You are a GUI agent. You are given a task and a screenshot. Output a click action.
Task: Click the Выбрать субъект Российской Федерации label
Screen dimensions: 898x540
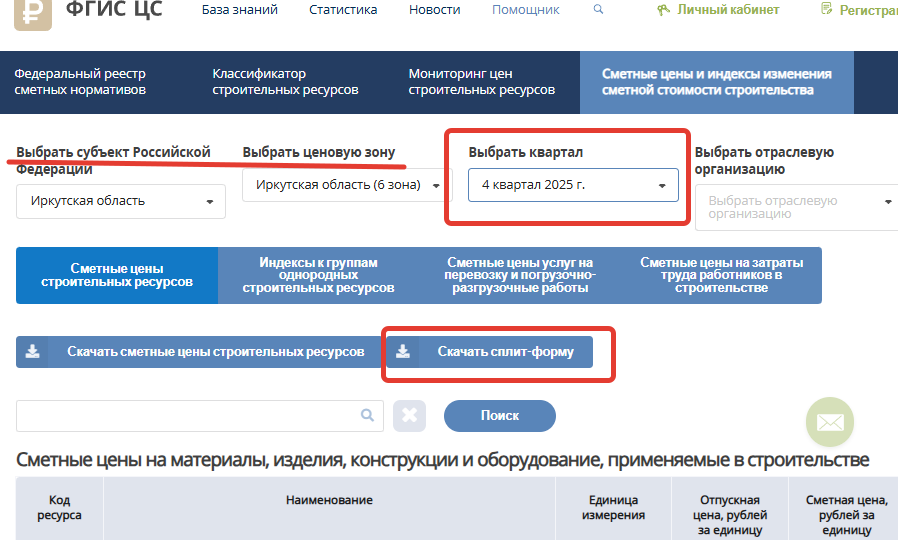click(113, 160)
